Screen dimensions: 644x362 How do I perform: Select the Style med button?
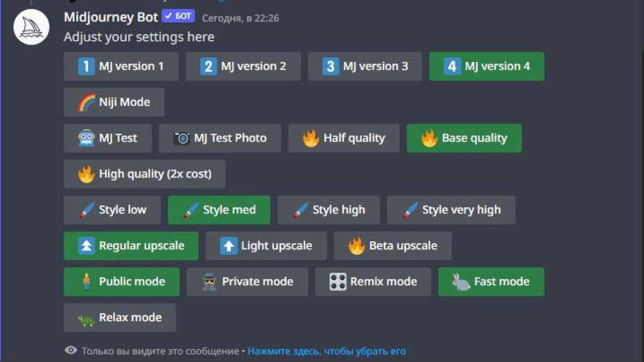click(x=219, y=210)
